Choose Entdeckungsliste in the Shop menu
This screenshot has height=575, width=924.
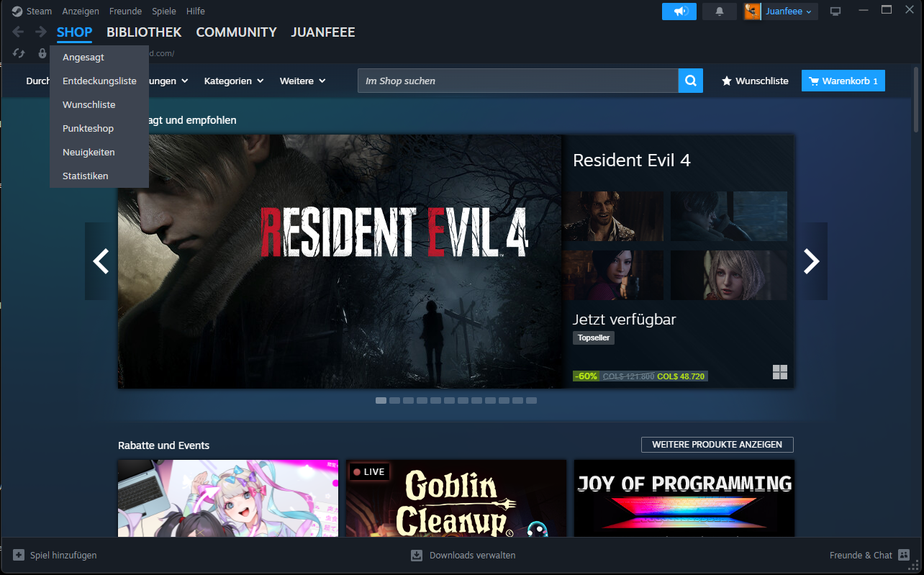pos(99,81)
